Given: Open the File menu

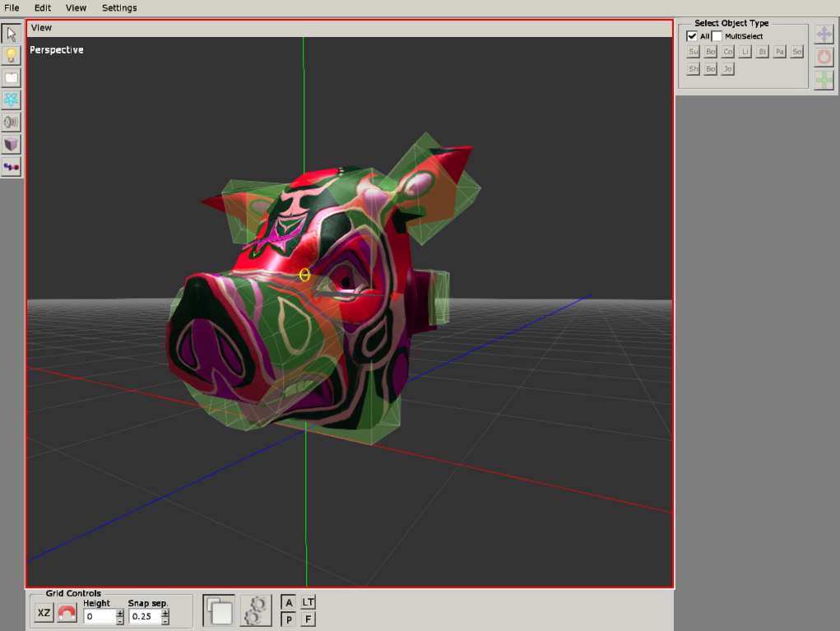Looking at the screenshot, I should 12,7.
